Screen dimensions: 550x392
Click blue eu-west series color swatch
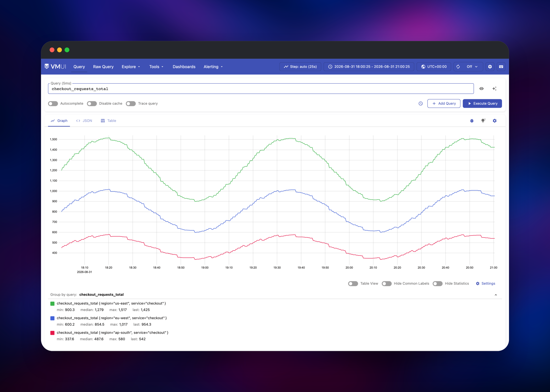[52, 318]
